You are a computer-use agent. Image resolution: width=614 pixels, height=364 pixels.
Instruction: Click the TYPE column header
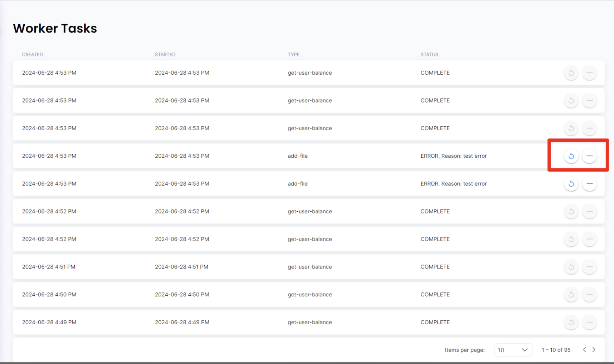coord(293,54)
